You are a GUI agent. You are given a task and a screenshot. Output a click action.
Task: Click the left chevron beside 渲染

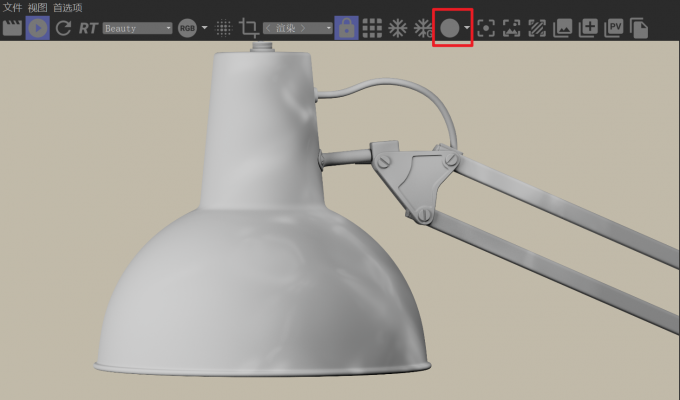268,28
